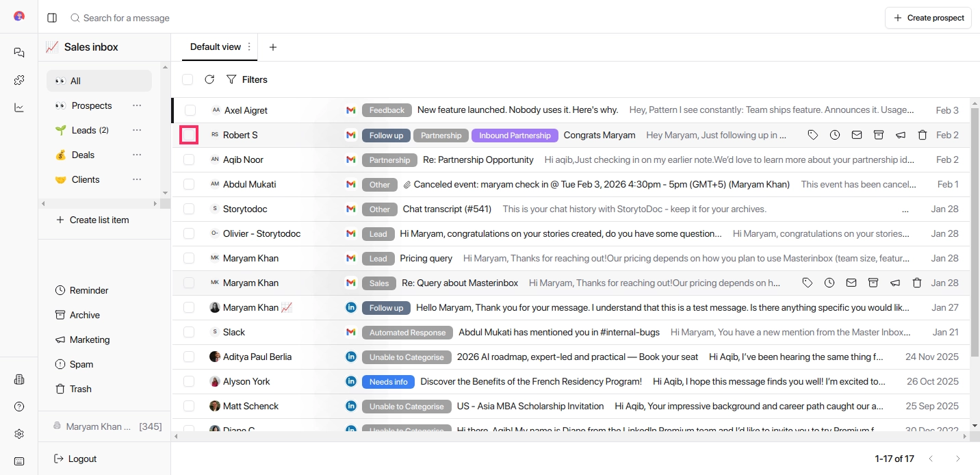Delete the Robert S conversation
The image size is (980, 475).
click(922, 135)
